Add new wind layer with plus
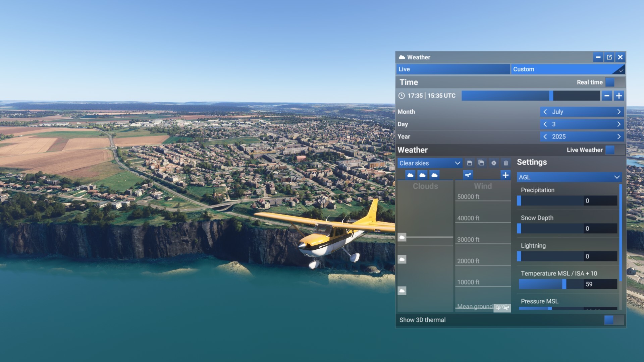Screen dimensions: 644x362 505,175
